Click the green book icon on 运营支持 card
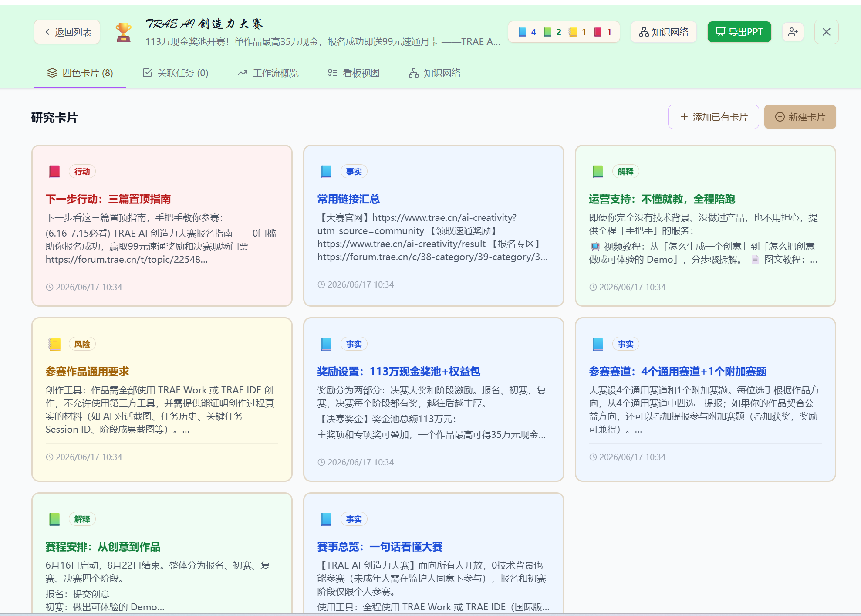 598,172
